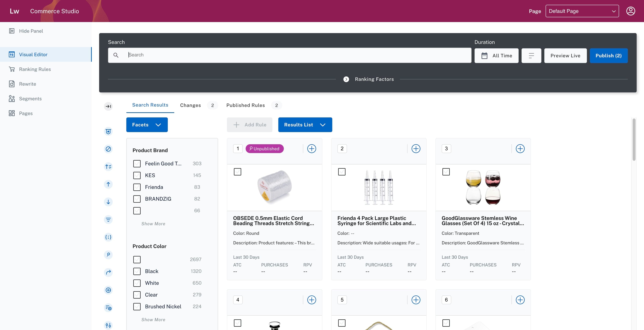The image size is (644, 330).
Task: Click the collapse sidebar arrow icon
Action: click(108, 106)
